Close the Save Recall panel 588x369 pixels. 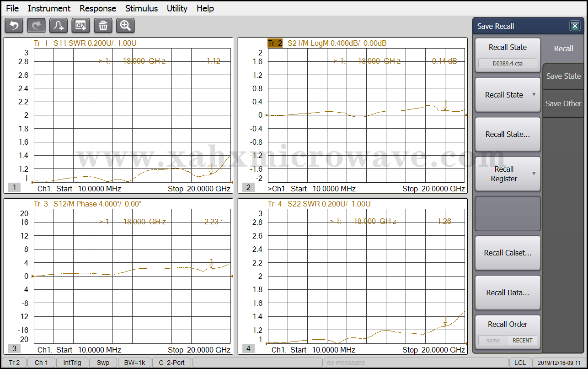click(x=575, y=26)
